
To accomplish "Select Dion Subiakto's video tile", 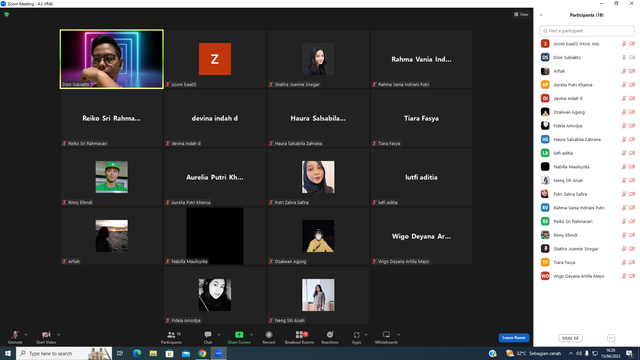I will pos(111,59).
